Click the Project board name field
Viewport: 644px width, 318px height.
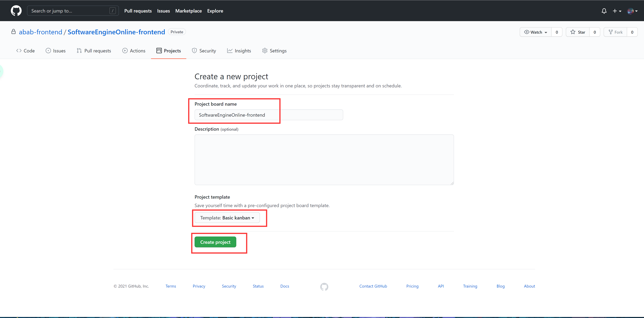[269, 115]
